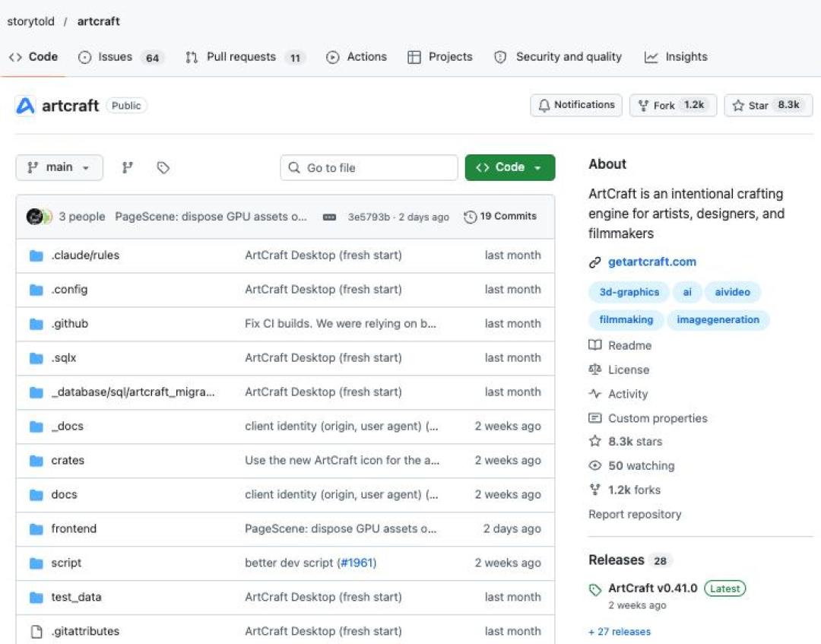Open the crates folder
Screen dimensions: 821x644
(68, 460)
